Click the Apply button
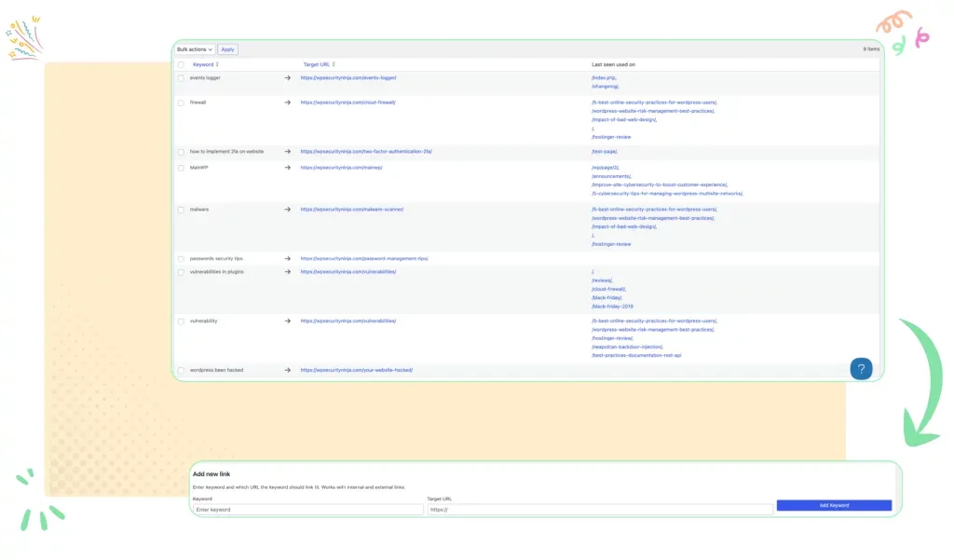This screenshot has width=954, height=560. pos(227,49)
